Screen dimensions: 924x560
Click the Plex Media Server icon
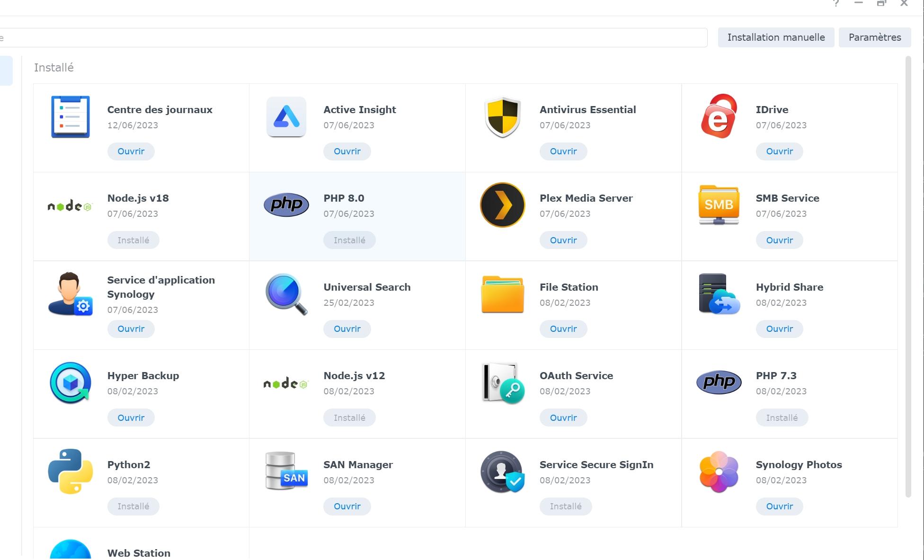502,205
